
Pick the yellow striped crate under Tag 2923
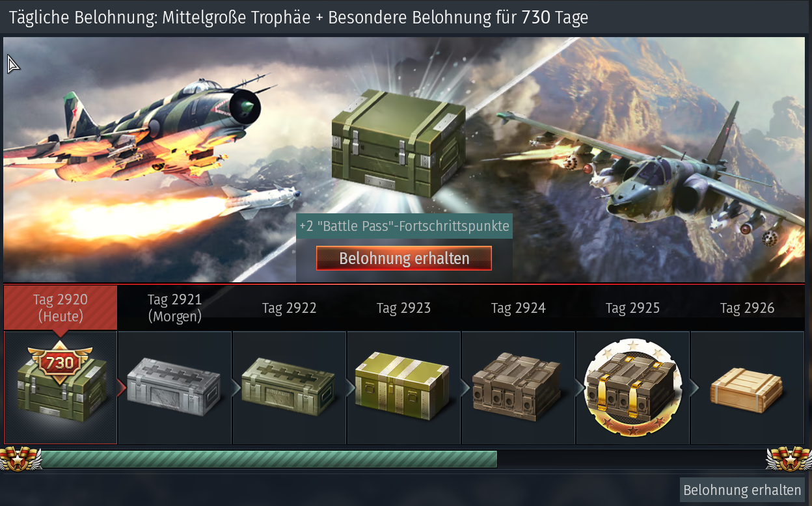tap(403, 386)
